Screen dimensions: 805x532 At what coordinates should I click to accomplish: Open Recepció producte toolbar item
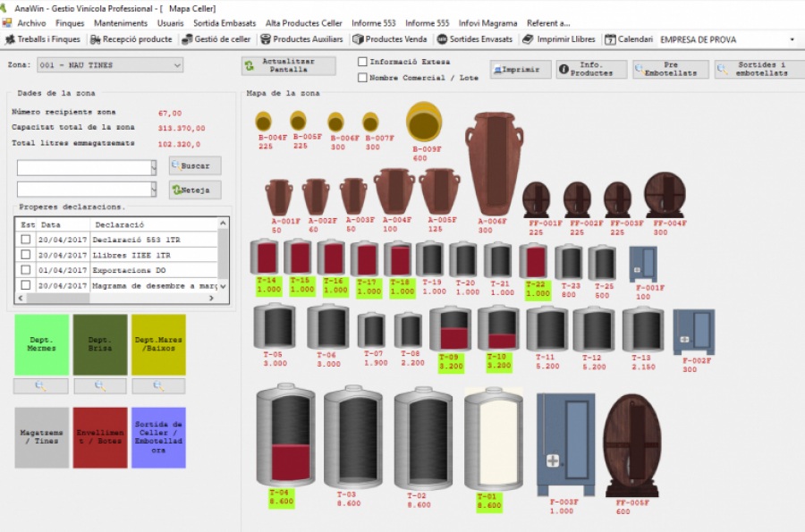click(131, 39)
